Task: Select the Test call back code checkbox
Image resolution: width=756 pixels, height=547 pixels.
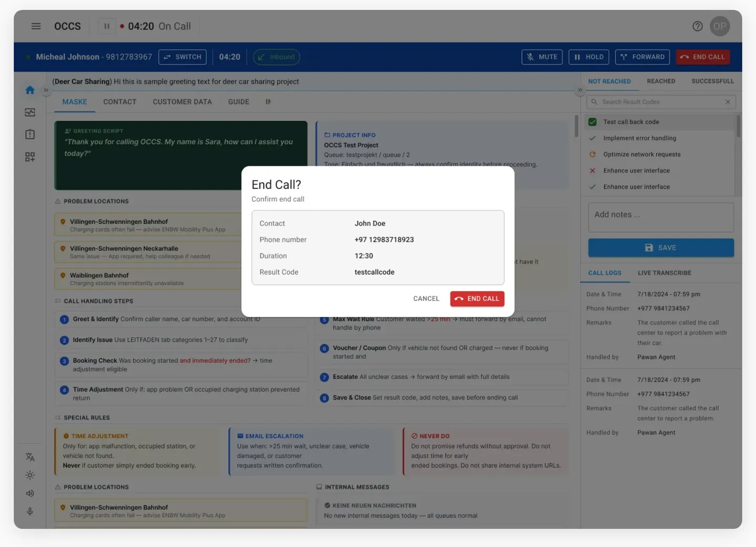Action: click(x=592, y=122)
